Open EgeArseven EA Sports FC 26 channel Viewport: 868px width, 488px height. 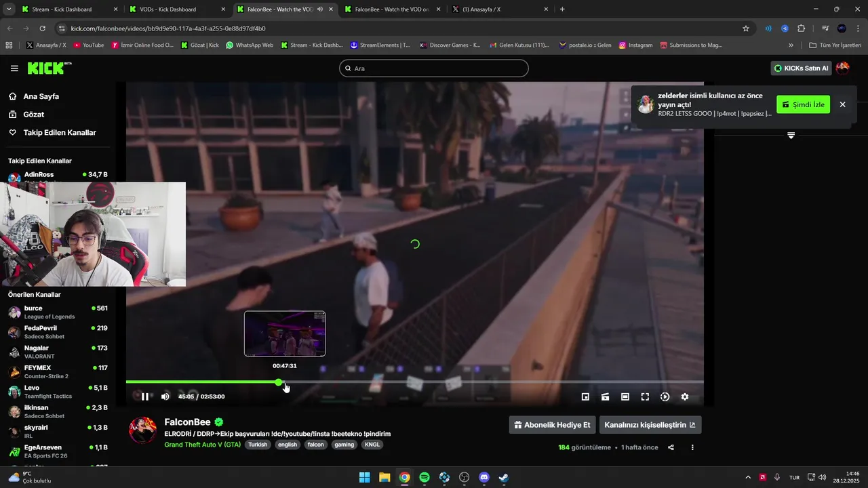57,451
